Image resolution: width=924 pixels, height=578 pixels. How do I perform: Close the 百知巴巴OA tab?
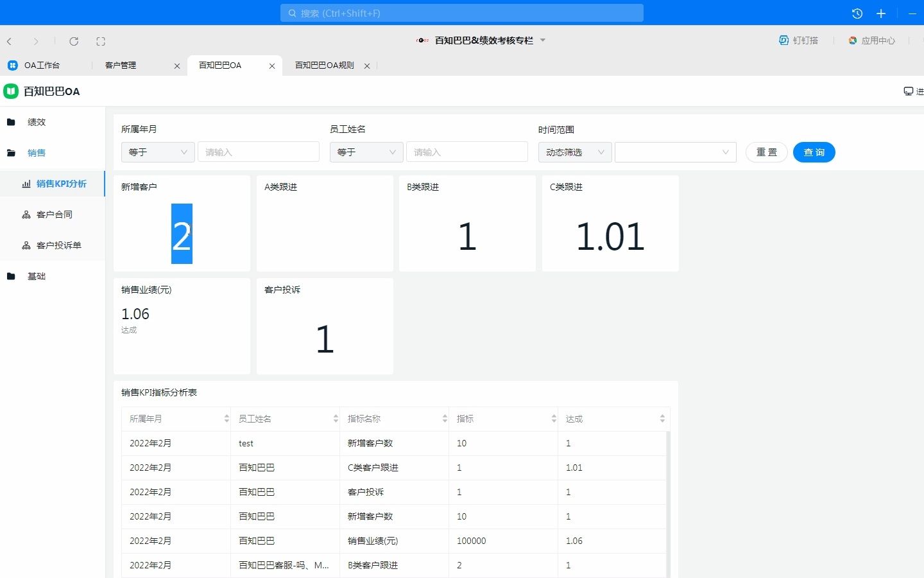(272, 66)
